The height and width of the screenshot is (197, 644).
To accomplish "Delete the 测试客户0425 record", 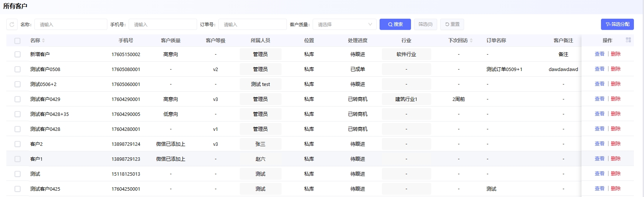I will click(616, 189).
